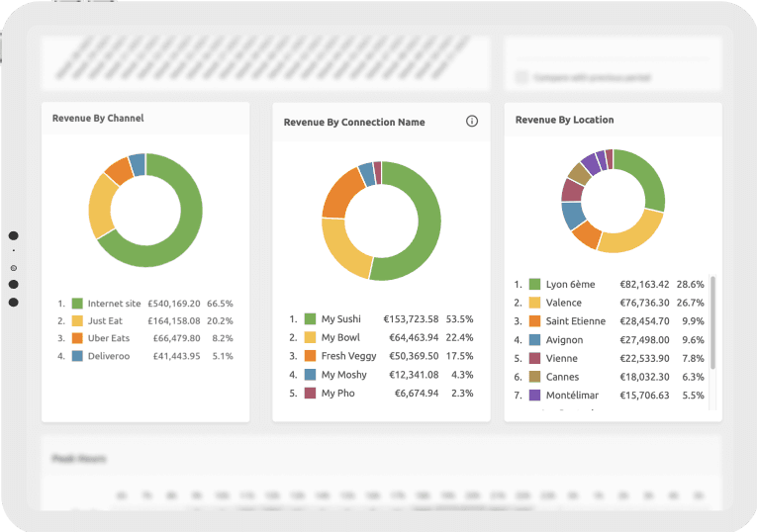Click the purple Montélimar legend square

pyautogui.click(x=534, y=396)
